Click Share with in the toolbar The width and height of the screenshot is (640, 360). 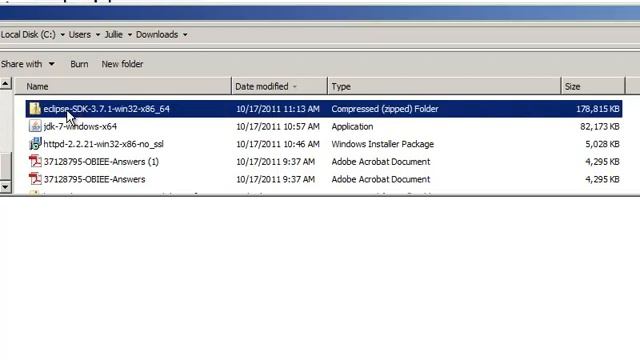pos(21,64)
